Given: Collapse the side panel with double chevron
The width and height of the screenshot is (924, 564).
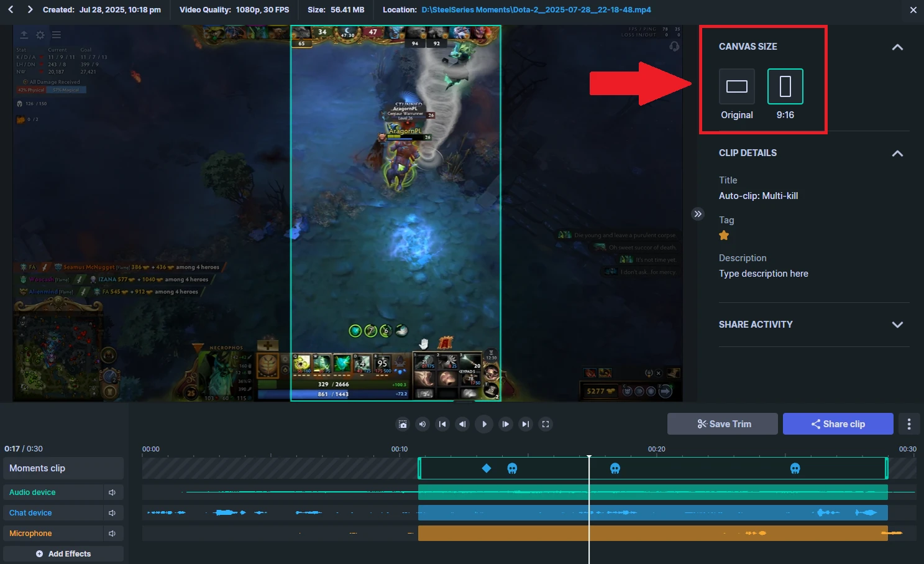Looking at the screenshot, I should (698, 214).
